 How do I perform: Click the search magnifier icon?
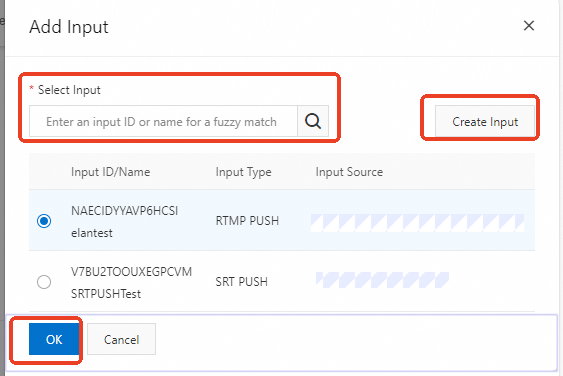point(313,121)
